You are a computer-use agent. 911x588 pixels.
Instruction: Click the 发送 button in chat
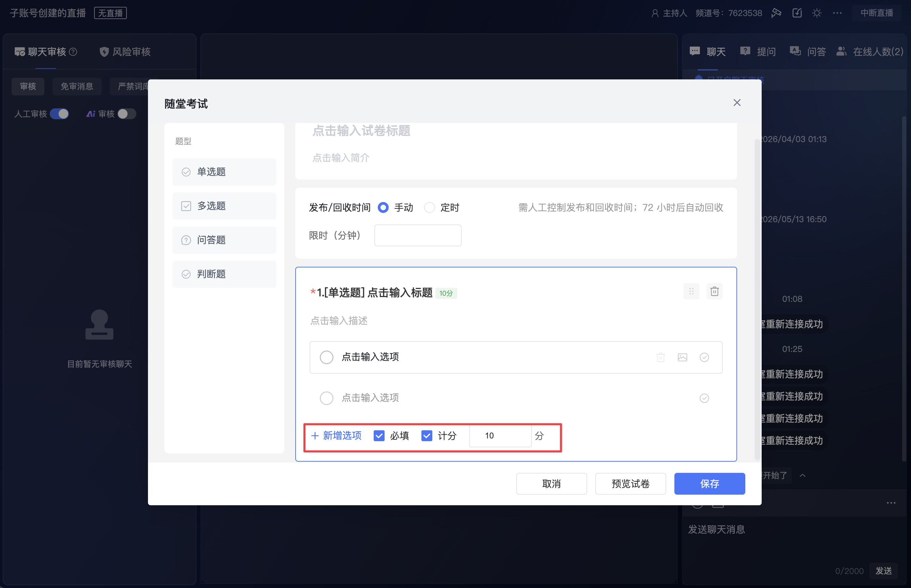click(x=883, y=571)
